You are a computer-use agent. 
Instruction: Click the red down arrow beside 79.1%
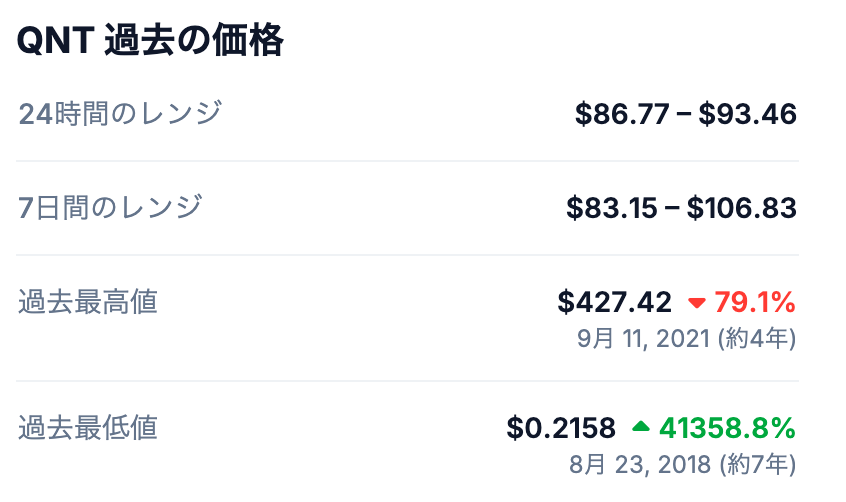(697, 302)
